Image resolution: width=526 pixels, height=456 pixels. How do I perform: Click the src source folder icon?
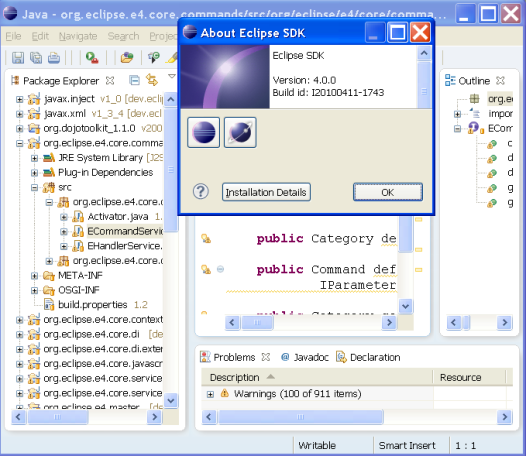[49, 187]
